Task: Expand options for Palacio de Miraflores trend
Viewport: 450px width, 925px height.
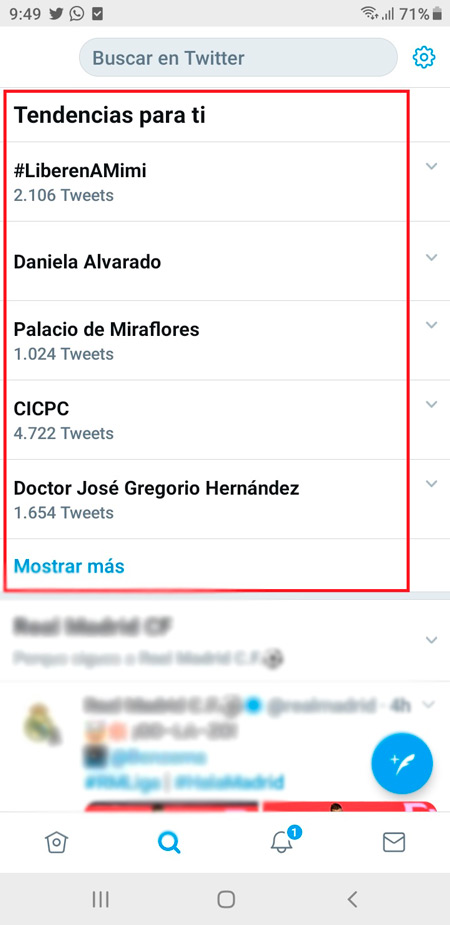Action: pos(432,325)
